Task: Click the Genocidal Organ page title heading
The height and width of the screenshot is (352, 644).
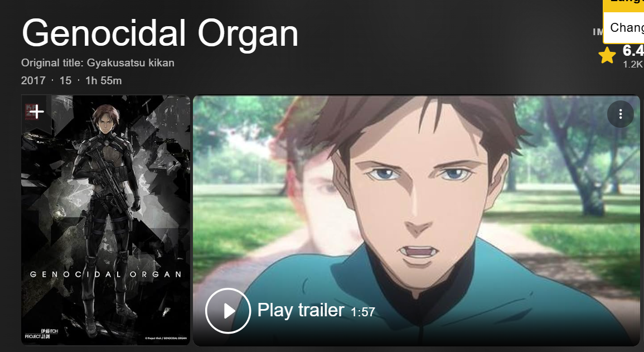Action: tap(160, 33)
